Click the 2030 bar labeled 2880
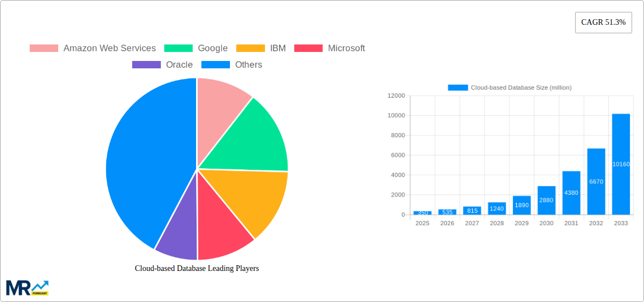This screenshot has width=644, height=302. click(547, 200)
